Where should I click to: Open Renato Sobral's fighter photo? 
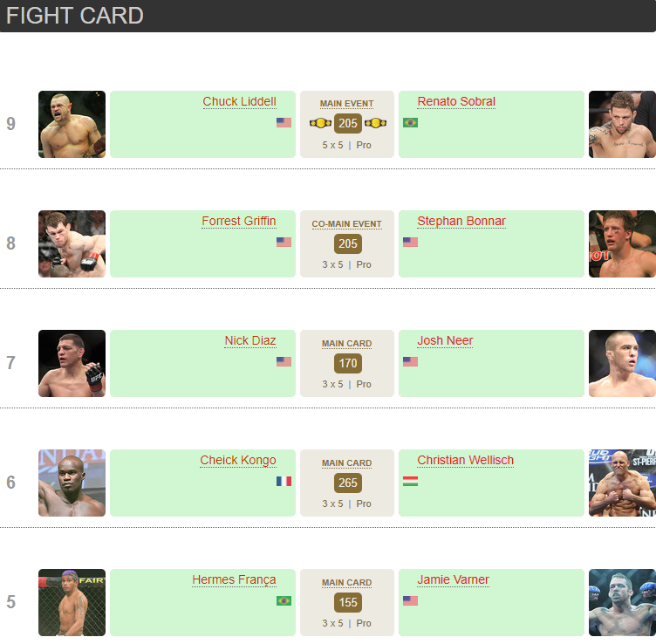622,124
